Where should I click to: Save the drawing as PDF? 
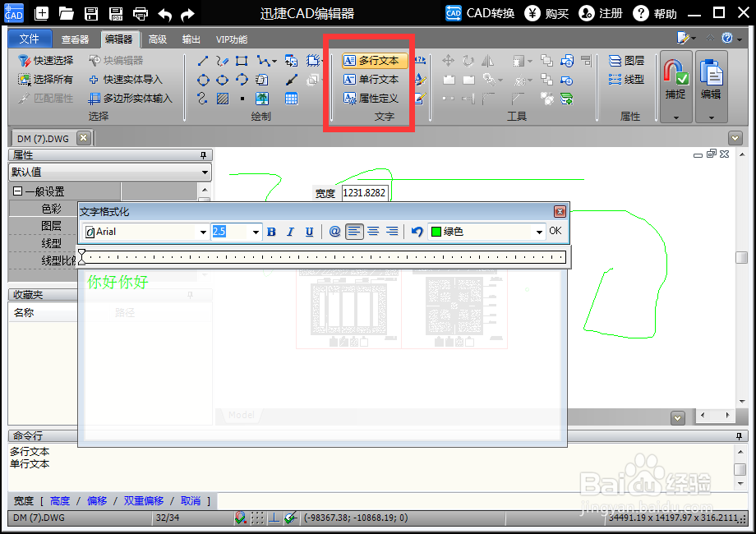pos(116,13)
